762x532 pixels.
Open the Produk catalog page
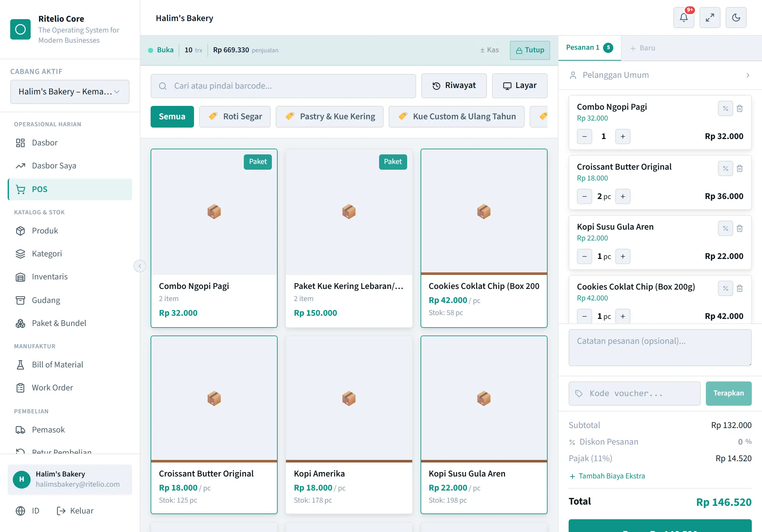pyautogui.click(x=70, y=231)
